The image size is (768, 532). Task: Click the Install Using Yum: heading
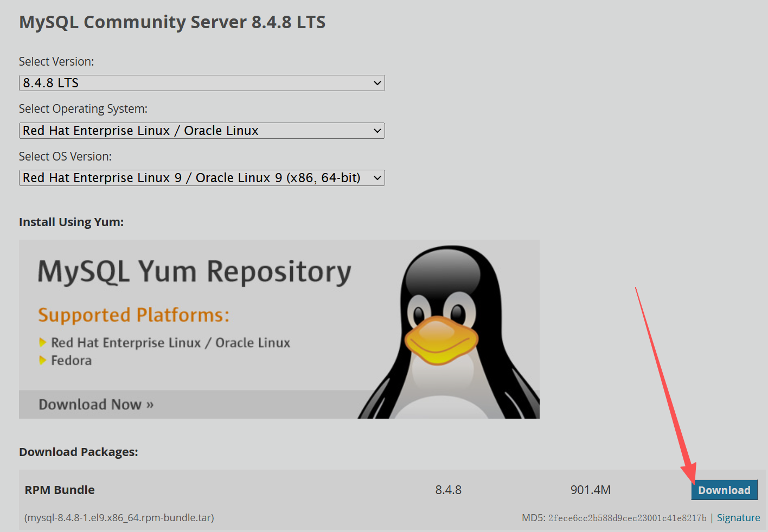click(x=71, y=222)
